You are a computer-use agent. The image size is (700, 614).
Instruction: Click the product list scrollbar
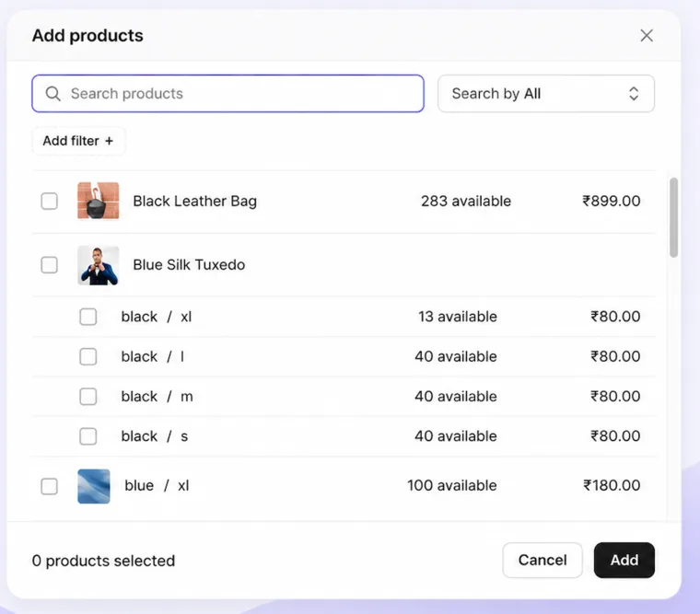(x=673, y=217)
